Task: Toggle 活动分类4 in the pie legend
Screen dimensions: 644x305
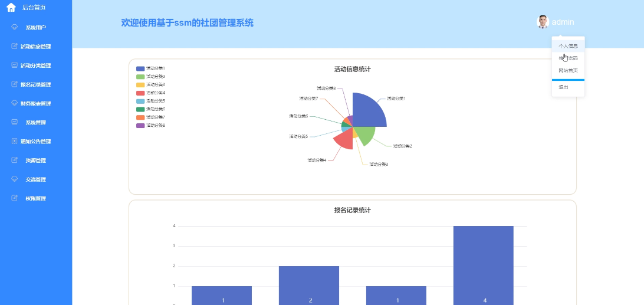Action: tap(151, 93)
